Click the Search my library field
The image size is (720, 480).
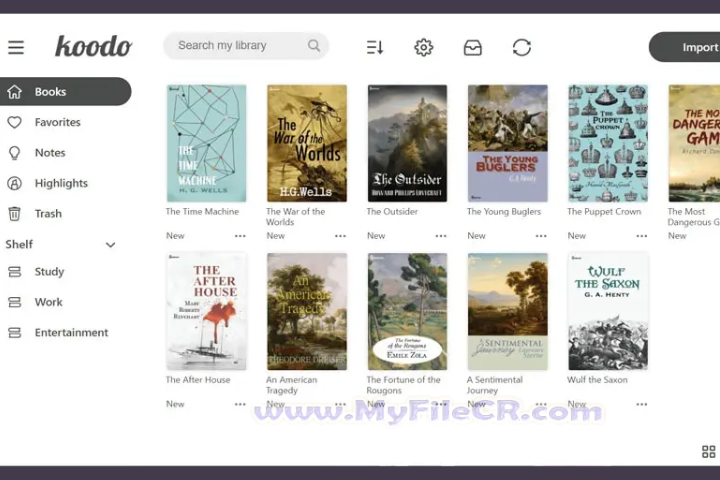246,45
